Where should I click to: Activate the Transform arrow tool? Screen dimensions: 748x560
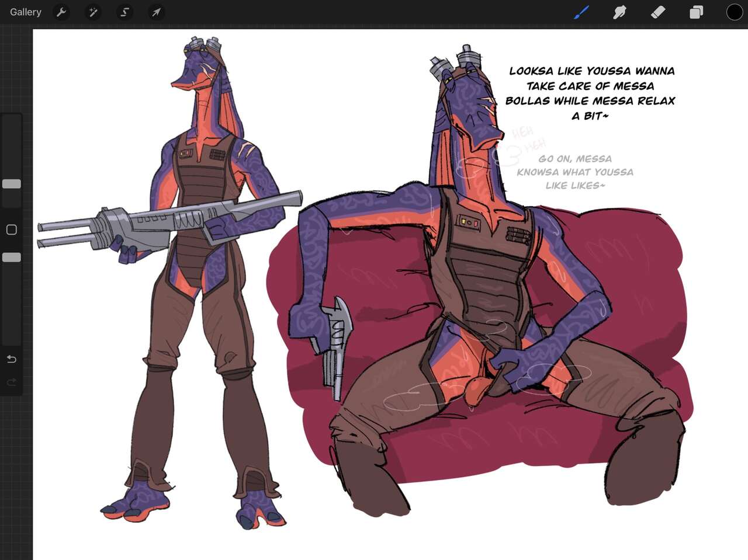click(x=156, y=12)
